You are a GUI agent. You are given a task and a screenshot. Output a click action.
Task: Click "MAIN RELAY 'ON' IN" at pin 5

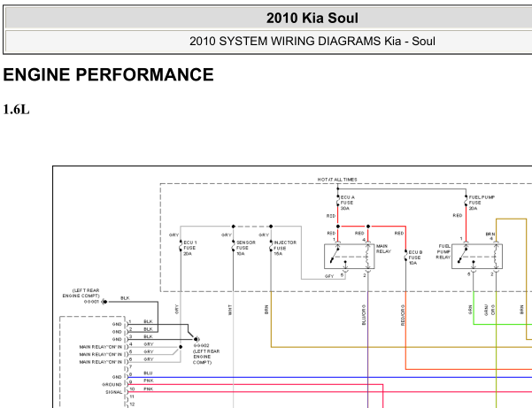(x=100, y=354)
